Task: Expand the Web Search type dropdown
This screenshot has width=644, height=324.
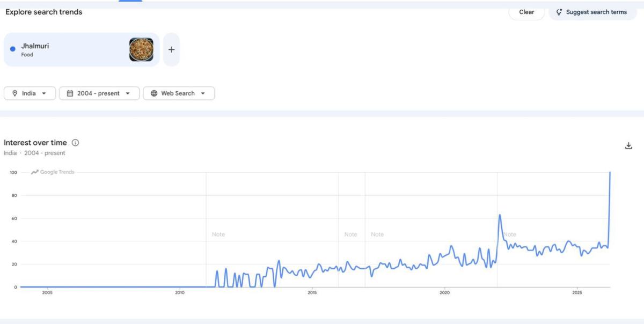Action: [203, 93]
